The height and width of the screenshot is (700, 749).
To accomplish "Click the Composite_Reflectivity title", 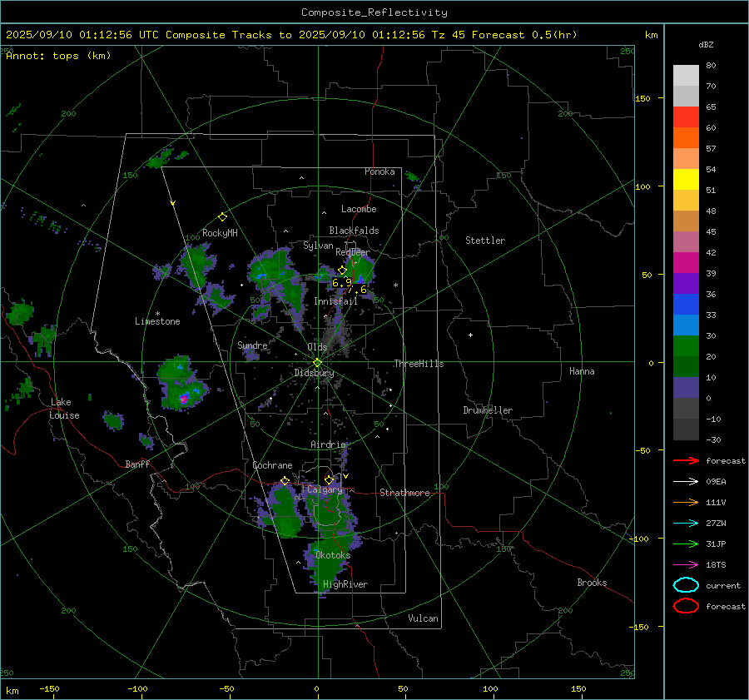I will pyautogui.click(x=374, y=12).
